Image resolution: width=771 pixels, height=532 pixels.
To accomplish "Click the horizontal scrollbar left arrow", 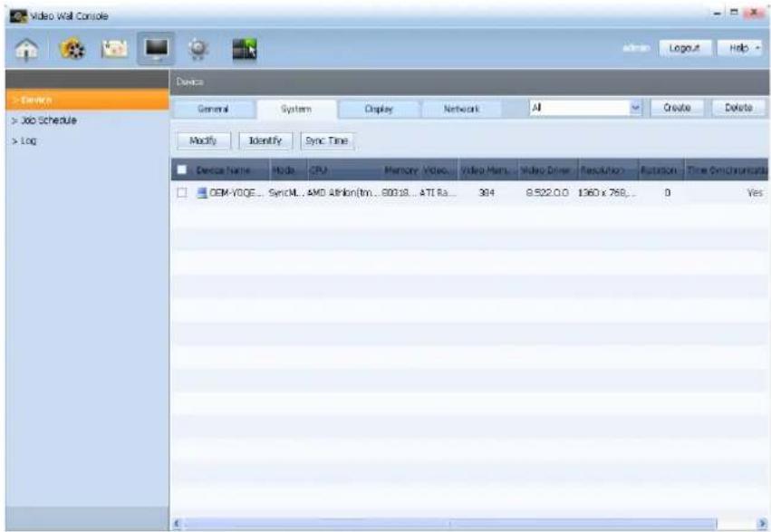I will (x=178, y=524).
